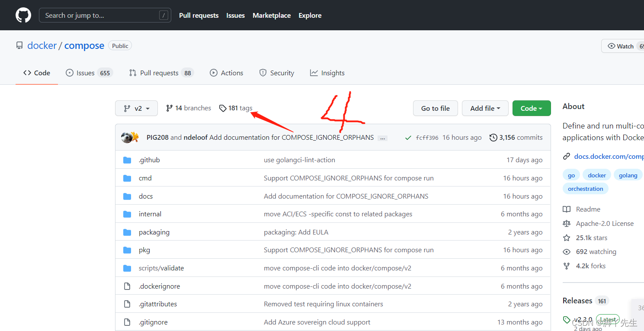
Task: Open the Insights tab
Action: [x=327, y=73]
